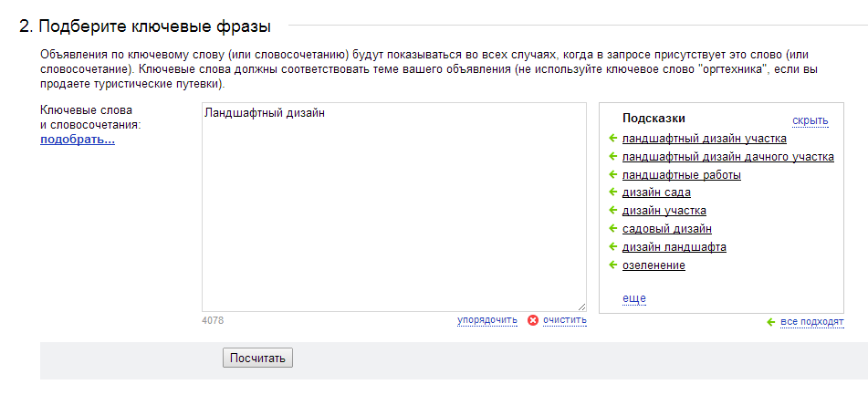Show more hints via еще link
This screenshot has width=868, height=395.
coord(633,298)
